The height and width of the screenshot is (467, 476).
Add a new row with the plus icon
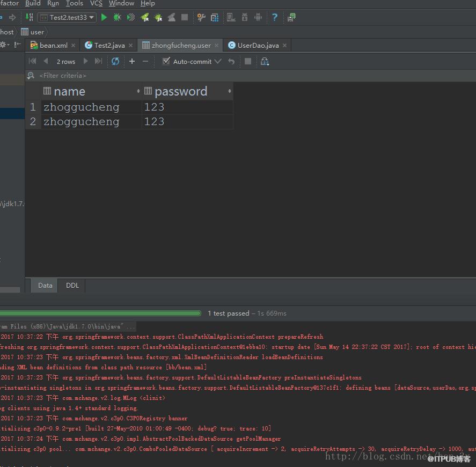[x=132, y=61]
